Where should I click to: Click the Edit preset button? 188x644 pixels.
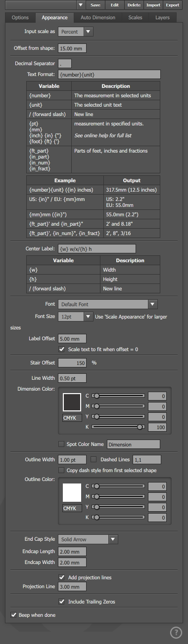(114, 5)
